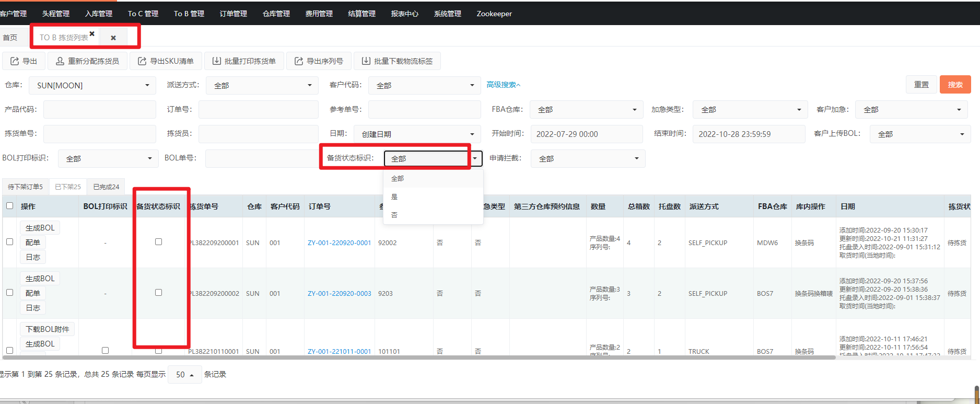Click 重新分配拣货员 reassign picker button
Viewport: 980px width, 404px height.
pyautogui.click(x=88, y=61)
